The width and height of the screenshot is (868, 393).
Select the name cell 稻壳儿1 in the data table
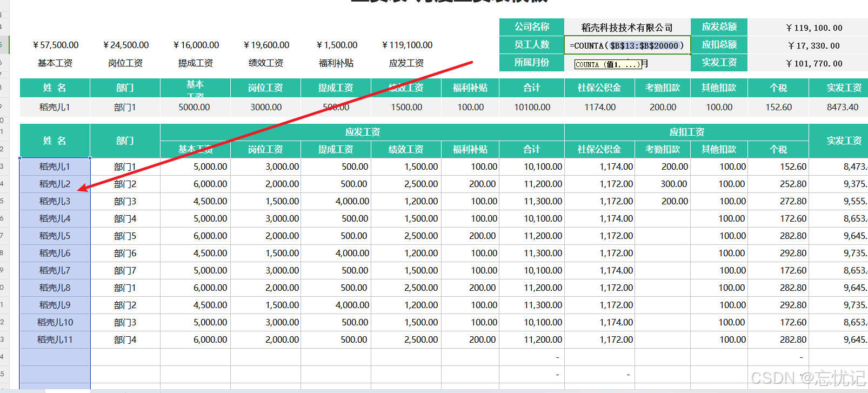(x=55, y=166)
